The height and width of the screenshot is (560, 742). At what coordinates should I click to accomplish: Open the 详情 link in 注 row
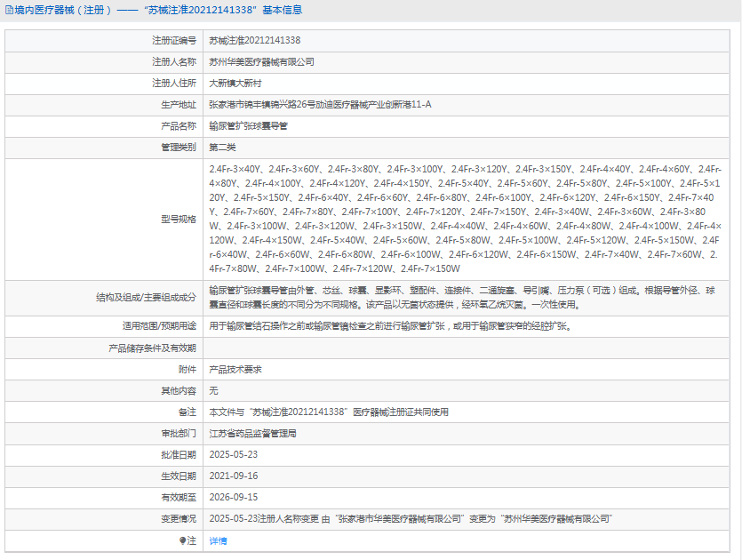218,540
